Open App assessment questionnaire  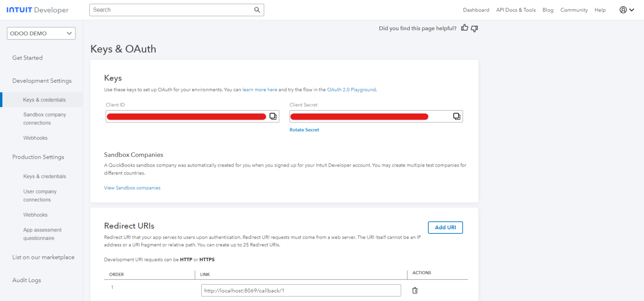coord(42,234)
